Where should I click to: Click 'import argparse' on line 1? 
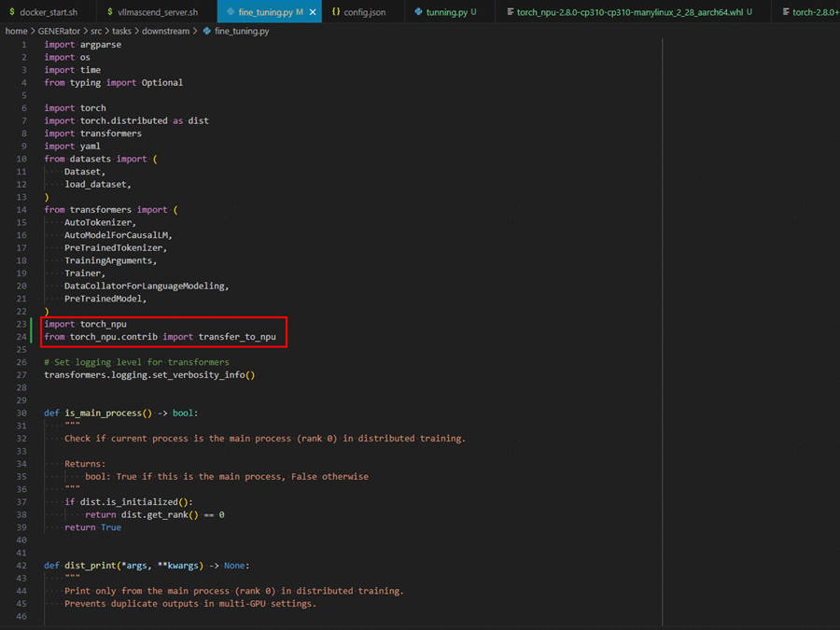coord(82,45)
